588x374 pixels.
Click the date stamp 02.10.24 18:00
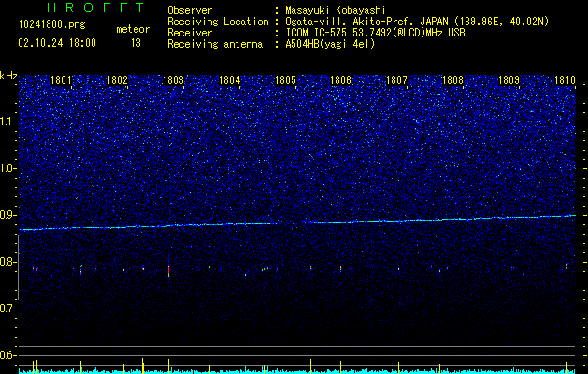pos(57,43)
